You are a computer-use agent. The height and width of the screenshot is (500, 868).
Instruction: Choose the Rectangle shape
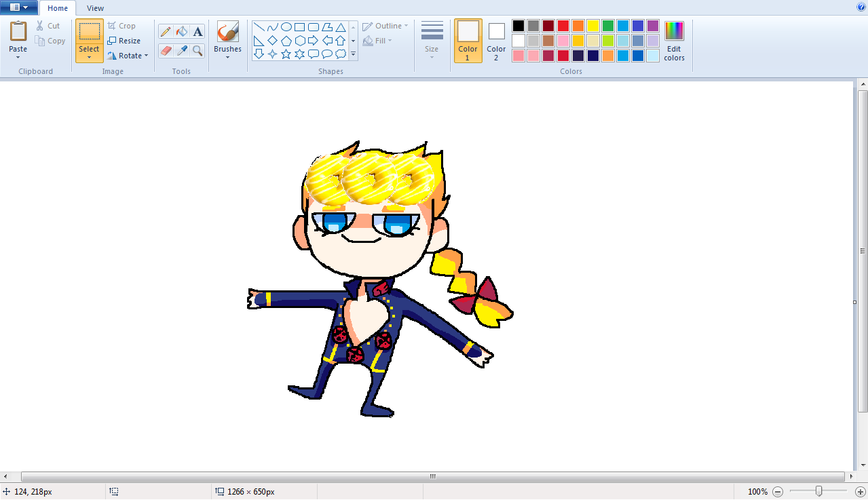pyautogui.click(x=300, y=27)
